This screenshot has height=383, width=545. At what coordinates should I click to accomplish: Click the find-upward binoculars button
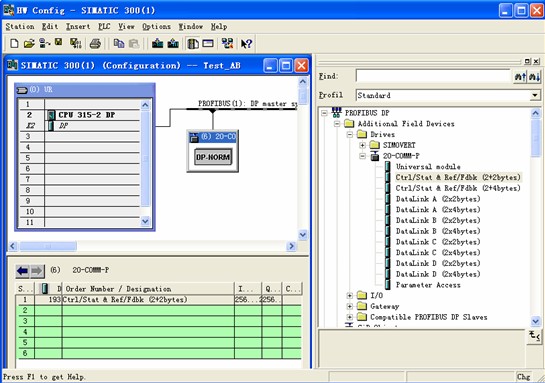pos(520,76)
